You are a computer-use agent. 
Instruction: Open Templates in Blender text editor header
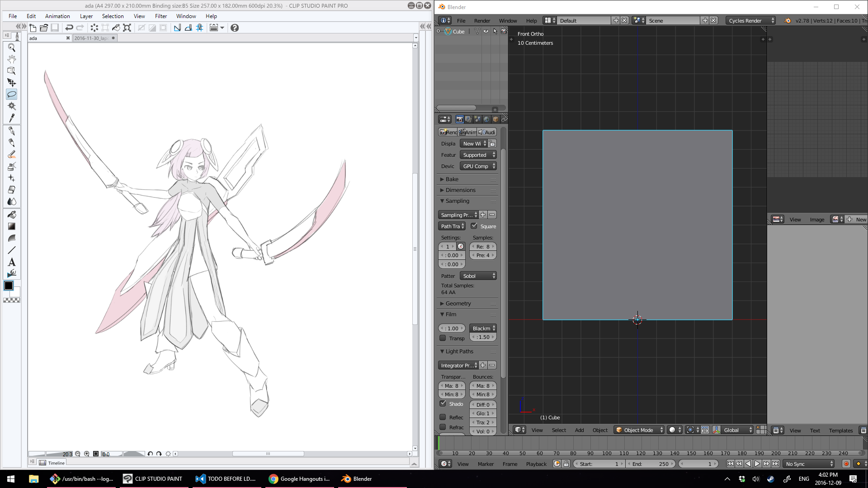(x=840, y=431)
